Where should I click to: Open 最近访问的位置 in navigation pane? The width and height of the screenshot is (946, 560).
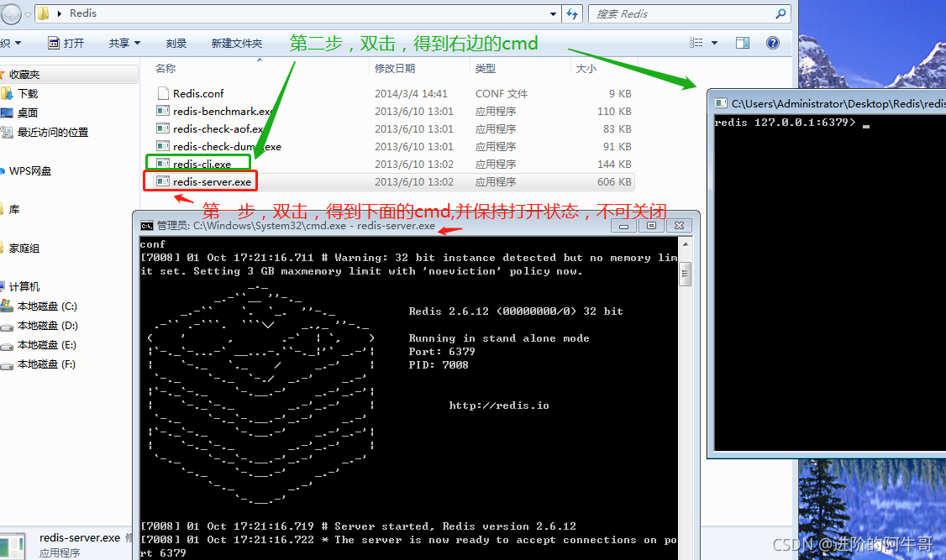pos(52,132)
